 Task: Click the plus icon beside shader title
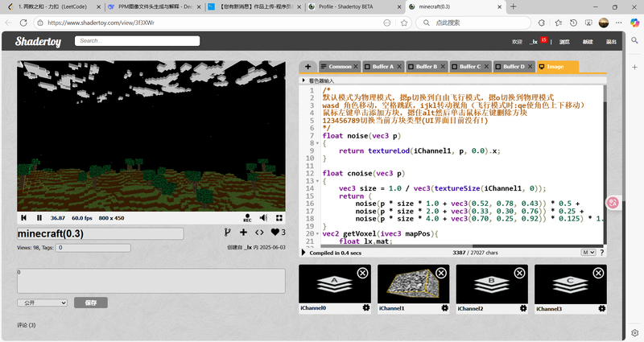coord(244,233)
